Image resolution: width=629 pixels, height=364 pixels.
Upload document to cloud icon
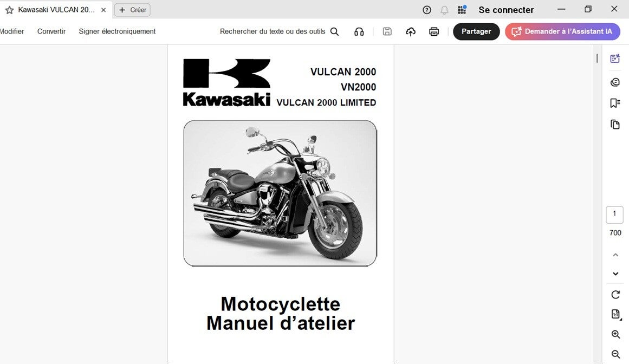pos(410,31)
